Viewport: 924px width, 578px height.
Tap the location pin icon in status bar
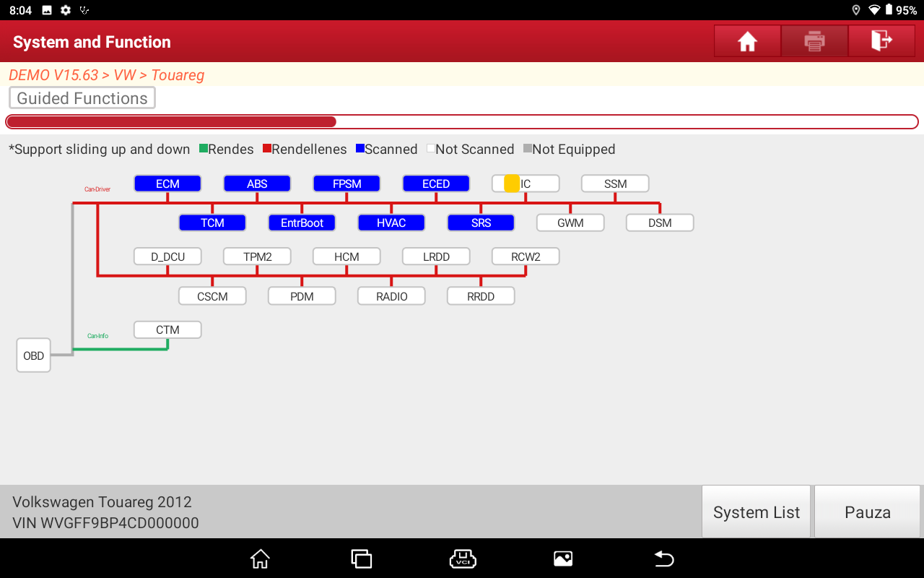(x=856, y=10)
